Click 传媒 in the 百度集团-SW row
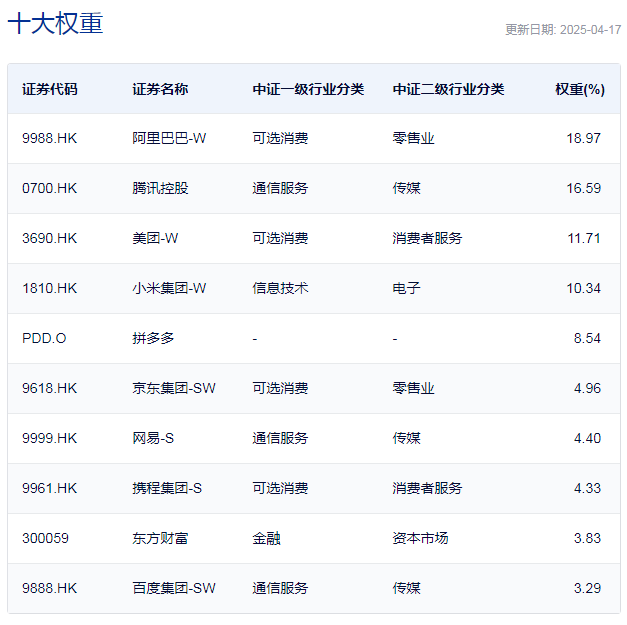This screenshot has height=625, width=627. tap(406, 588)
